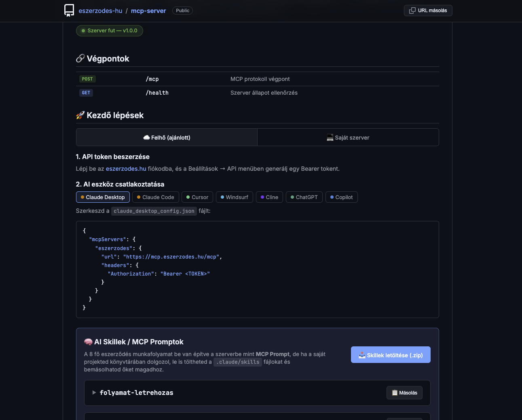Click the clipboard icon in Másolás button
This screenshot has width=522, height=420.
click(x=394, y=392)
